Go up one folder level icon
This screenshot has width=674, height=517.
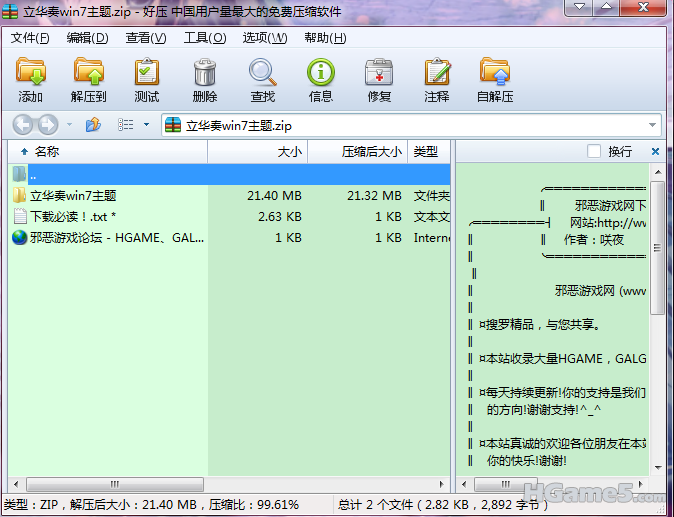point(93,125)
